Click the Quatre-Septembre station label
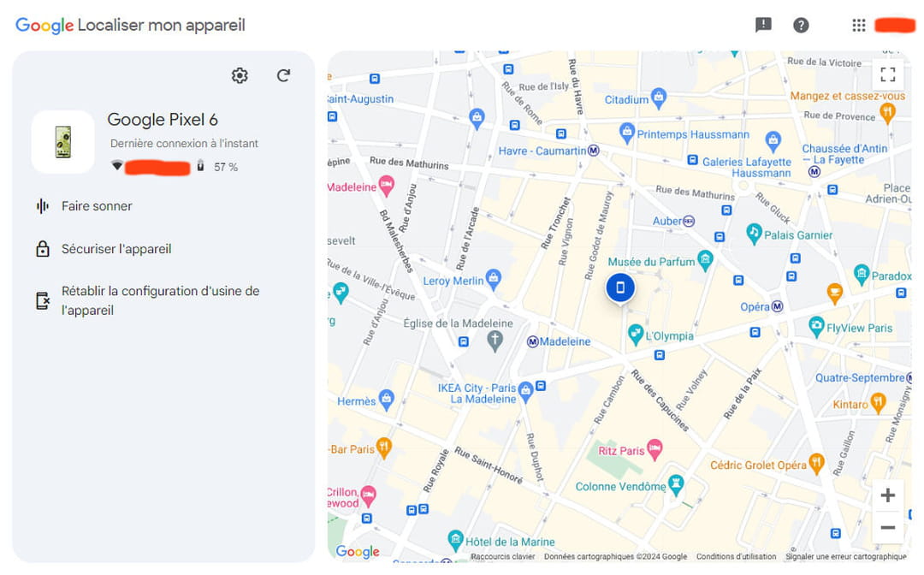 [860, 377]
